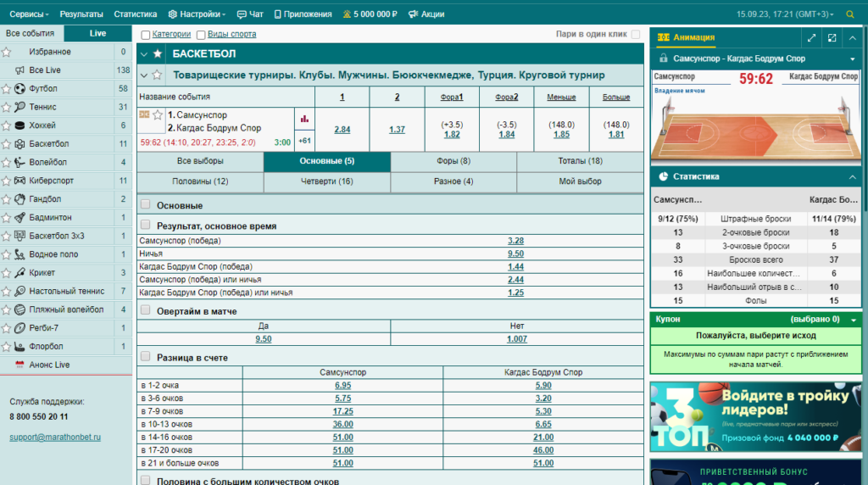
Task: Select the Половины (12) tab
Action: [x=200, y=181]
